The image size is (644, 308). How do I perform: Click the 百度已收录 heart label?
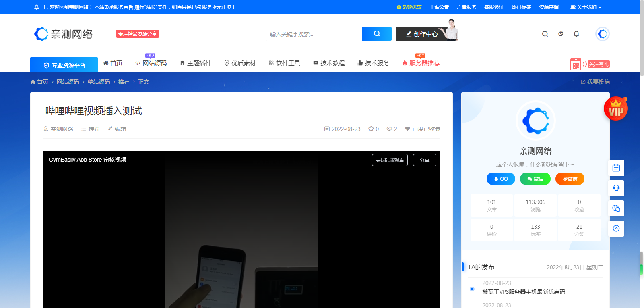point(423,129)
